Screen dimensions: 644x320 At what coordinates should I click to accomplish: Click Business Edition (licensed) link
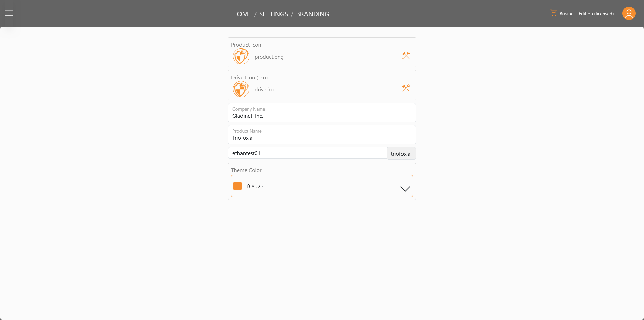pyautogui.click(x=587, y=14)
